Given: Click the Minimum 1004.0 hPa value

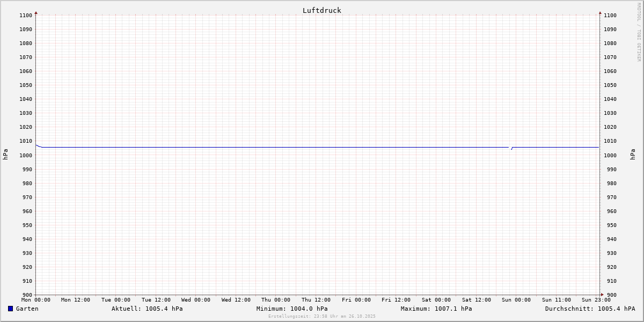Looking at the screenshot, I should click(292, 309).
